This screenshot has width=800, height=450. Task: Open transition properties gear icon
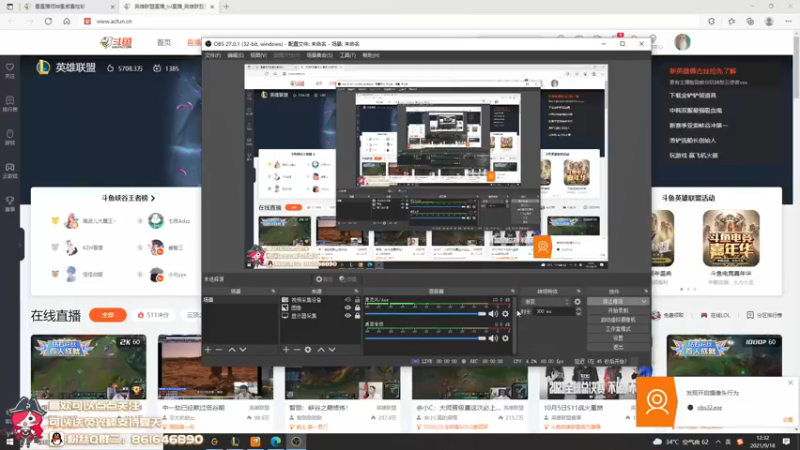pyautogui.click(x=577, y=302)
